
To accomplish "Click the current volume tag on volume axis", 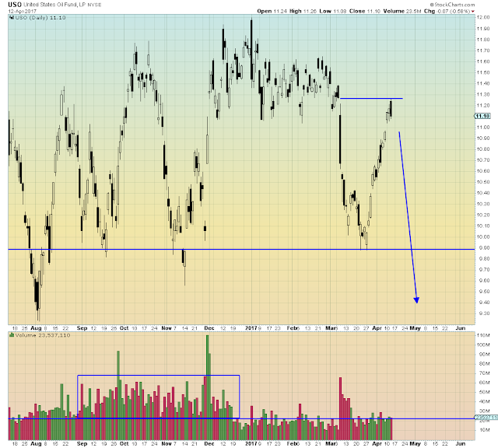I will pyautogui.click(x=486, y=418).
